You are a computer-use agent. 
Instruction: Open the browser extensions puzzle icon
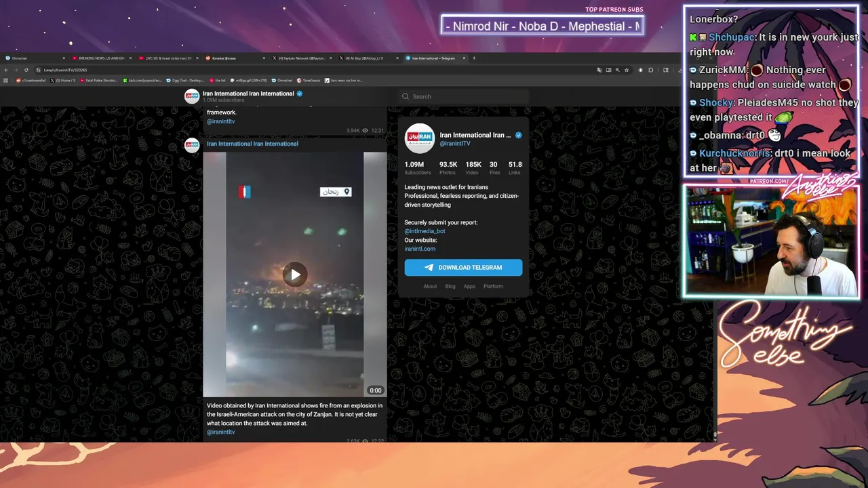650,70
